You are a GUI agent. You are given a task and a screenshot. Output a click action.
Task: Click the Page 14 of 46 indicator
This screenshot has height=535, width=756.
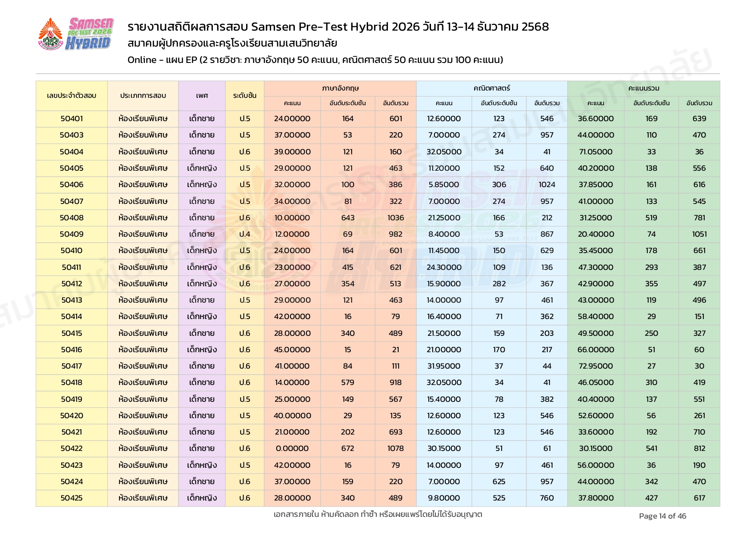(x=662, y=516)
